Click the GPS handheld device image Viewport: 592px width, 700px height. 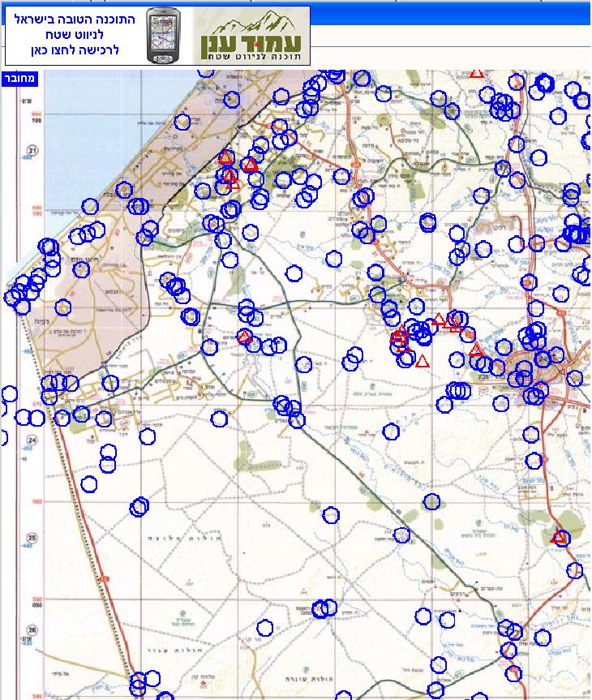click(x=161, y=35)
